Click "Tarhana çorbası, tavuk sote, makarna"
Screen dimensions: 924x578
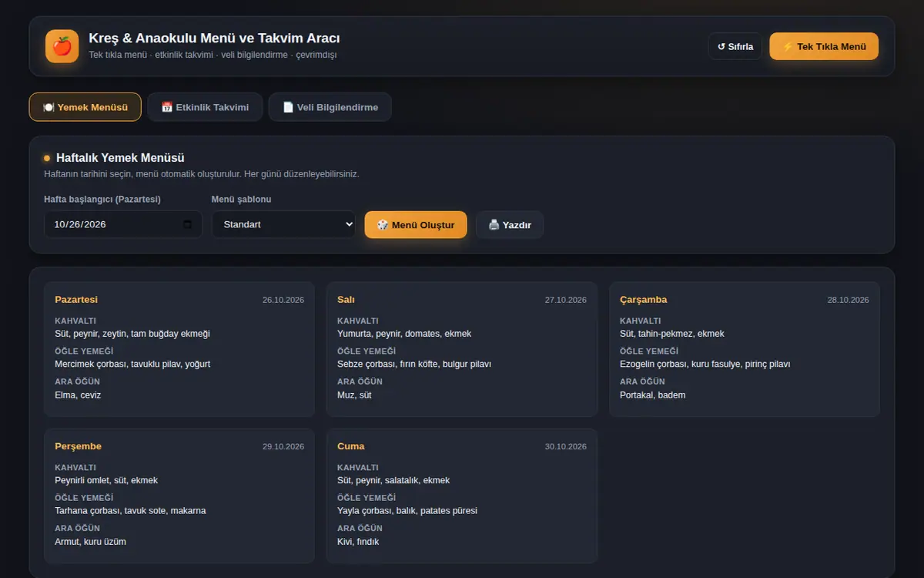click(x=130, y=510)
